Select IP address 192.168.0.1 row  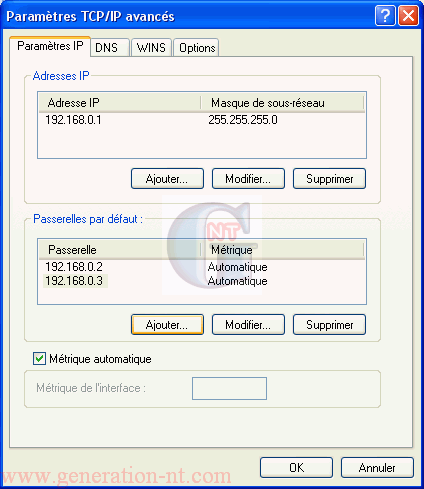tap(202, 120)
